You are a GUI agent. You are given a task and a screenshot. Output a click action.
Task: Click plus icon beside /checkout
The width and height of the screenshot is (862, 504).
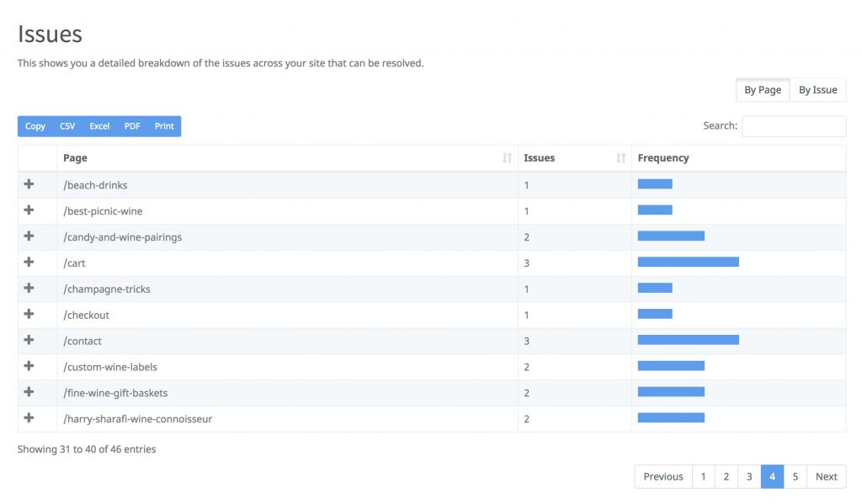[x=29, y=315]
